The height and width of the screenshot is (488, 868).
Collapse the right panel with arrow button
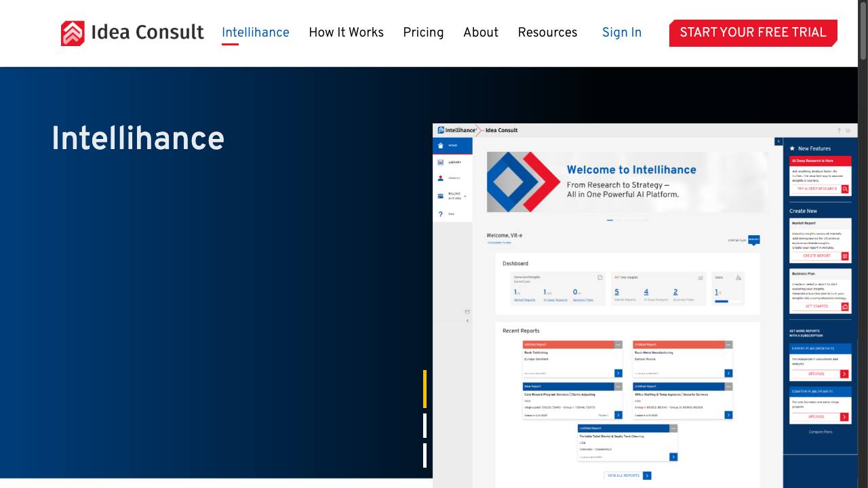click(778, 142)
